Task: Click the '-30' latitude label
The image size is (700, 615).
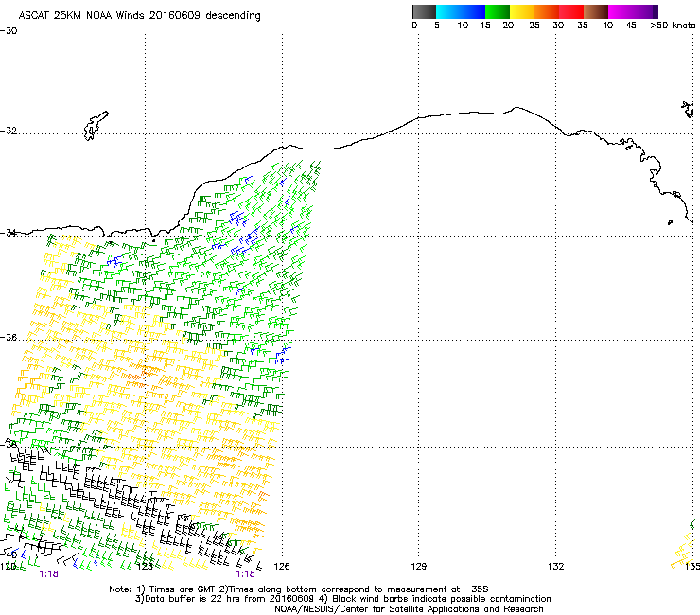Action: coord(9,31)
